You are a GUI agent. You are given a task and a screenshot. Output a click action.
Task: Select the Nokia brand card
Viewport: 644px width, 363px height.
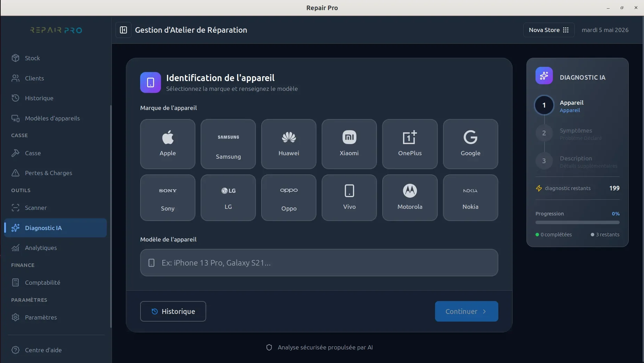[470, 198]
